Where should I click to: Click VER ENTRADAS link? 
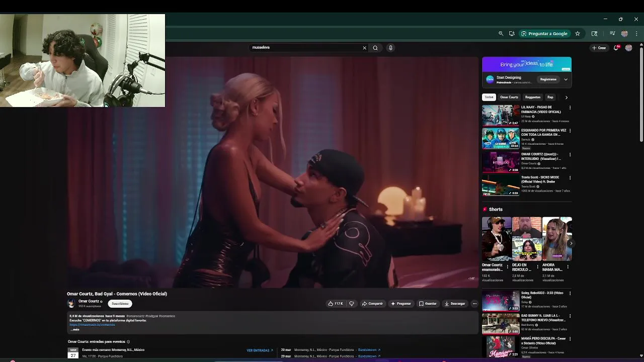click(260, 350)
